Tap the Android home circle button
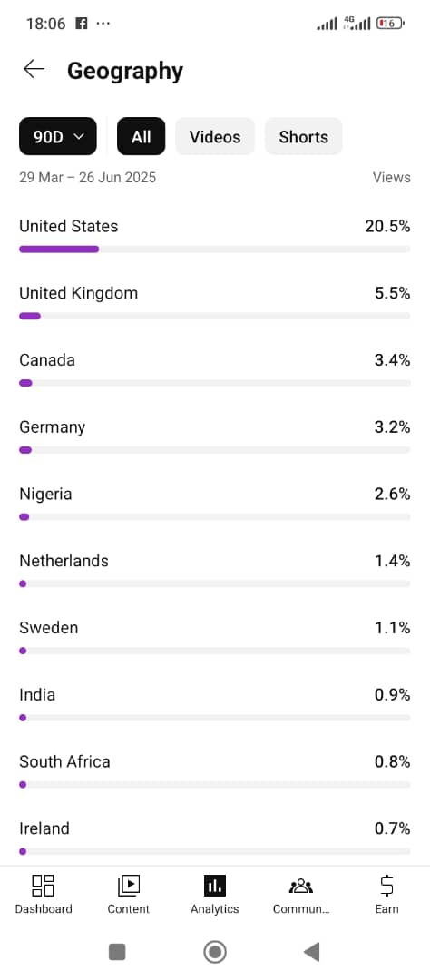 tap(215, 952)
